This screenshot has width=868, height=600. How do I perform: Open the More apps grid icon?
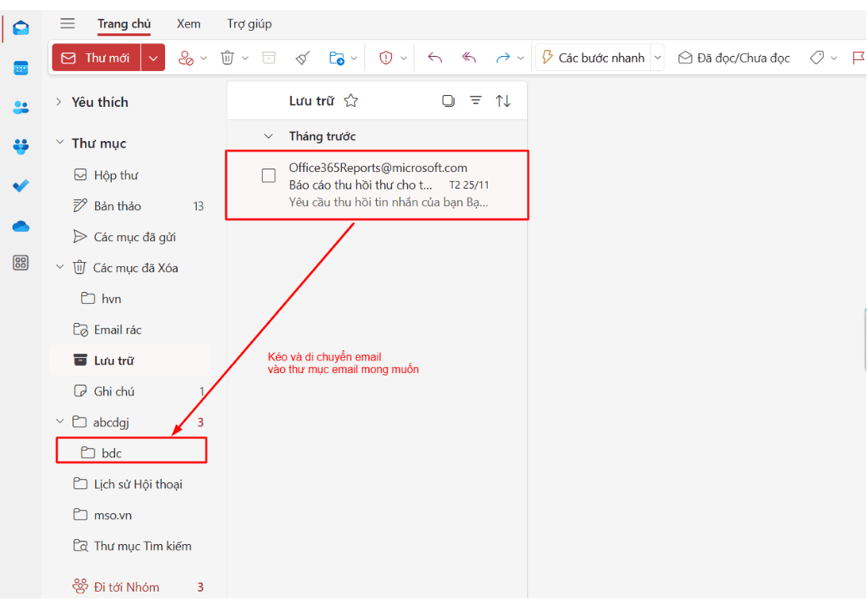(21, 263)
